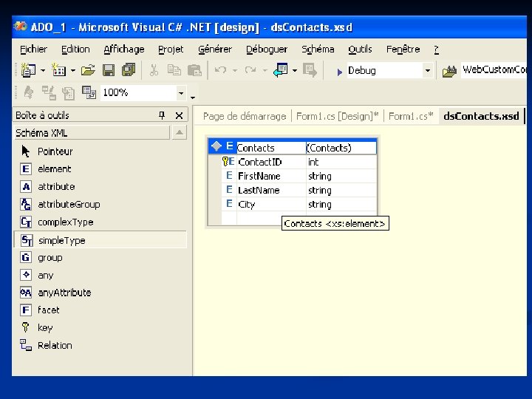The image size is (532, 399).
Task: Click the Copy icon
Action: tap(174, 70)
